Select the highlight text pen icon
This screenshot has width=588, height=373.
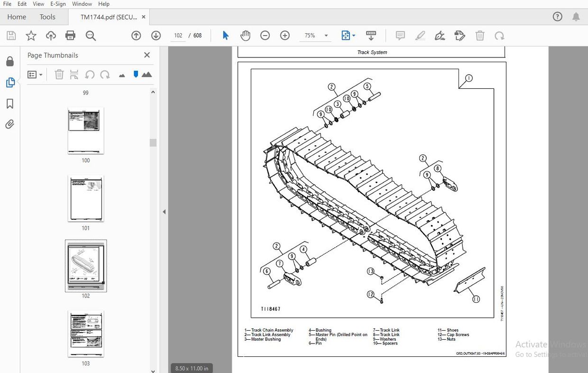tap(420, 36)
